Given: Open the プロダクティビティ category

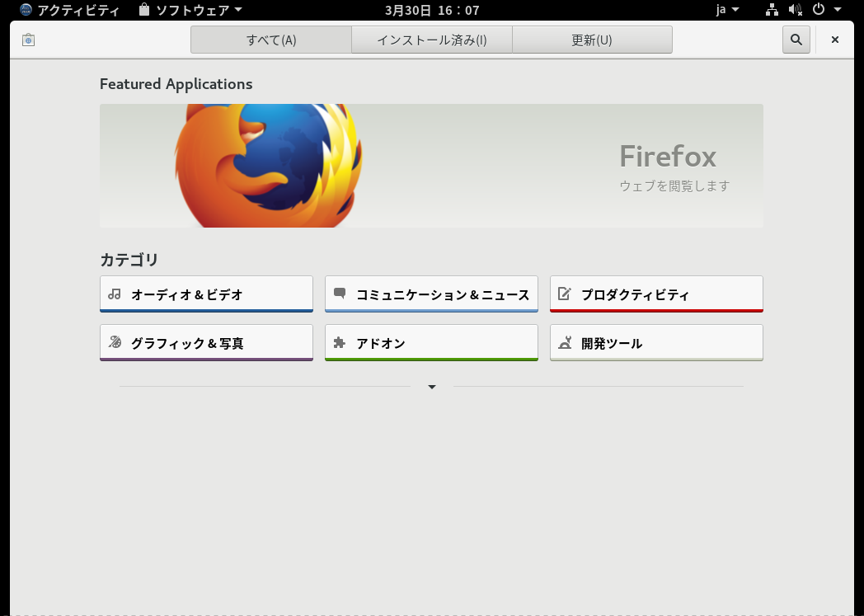Looking at the screenshot, I should tap(656, 294).
